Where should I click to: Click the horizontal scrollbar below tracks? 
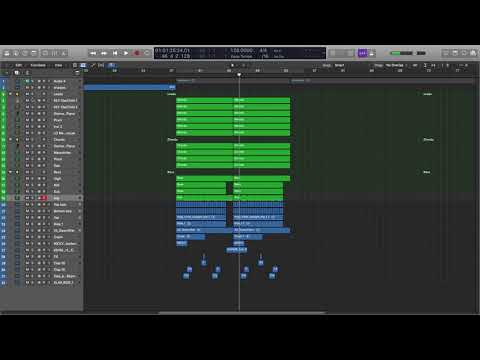[x=242, y=313]
